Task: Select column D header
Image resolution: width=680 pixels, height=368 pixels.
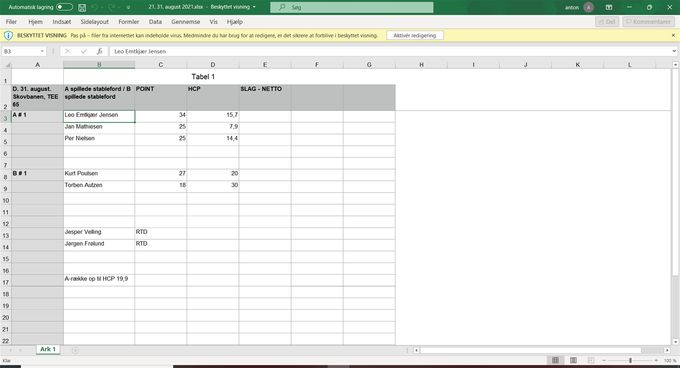Action: [212, 65]
